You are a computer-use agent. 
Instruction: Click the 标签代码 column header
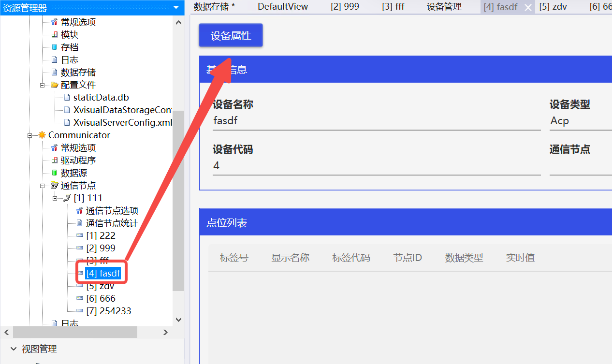[x=351, y=258]
